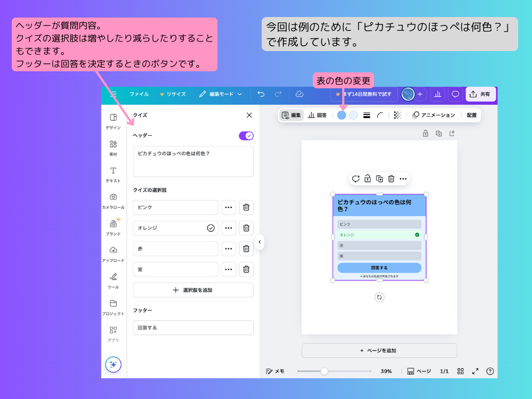Click the trash icon above the quiz element

tap(392, 179)
